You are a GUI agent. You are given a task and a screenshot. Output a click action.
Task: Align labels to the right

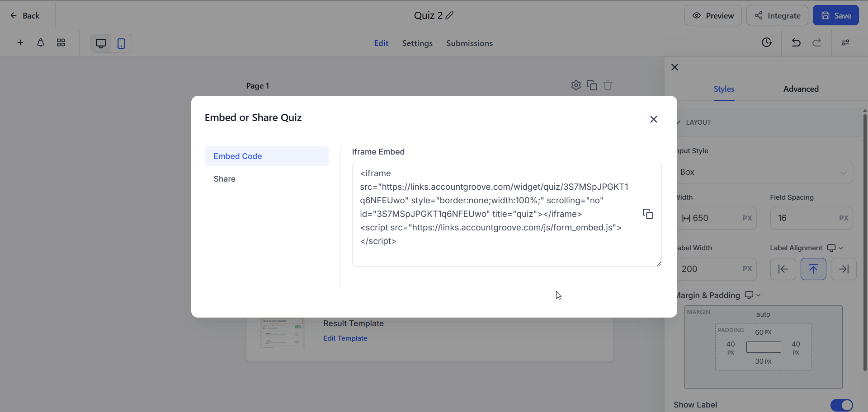coord(844,269)
